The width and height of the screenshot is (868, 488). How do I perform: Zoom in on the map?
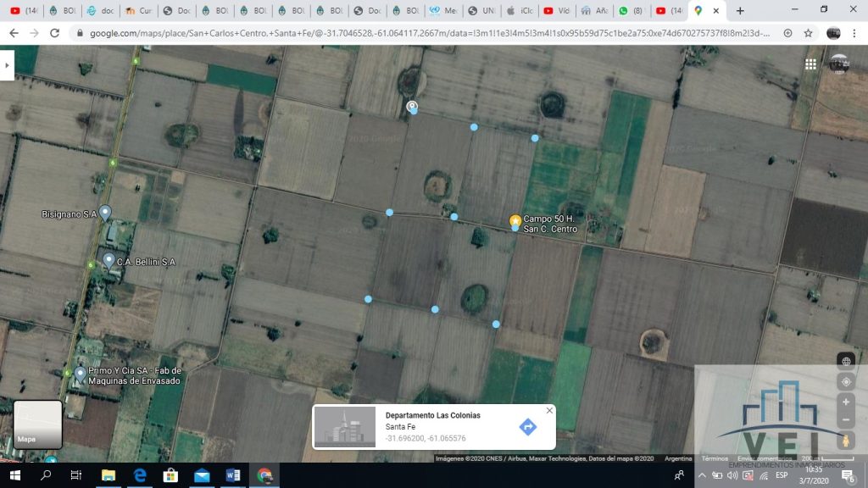coord(846,402)
